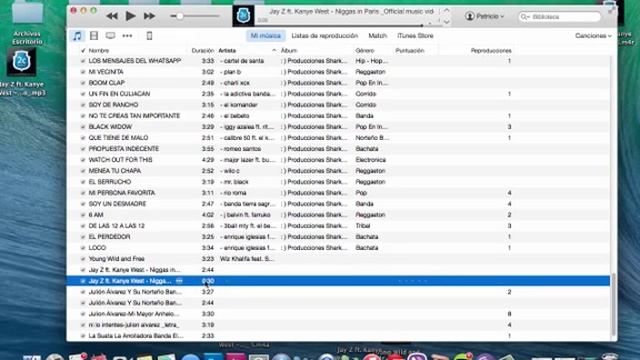Click the previous track rewind button
The width and height of the screenshot is (640, 360).
112,16
